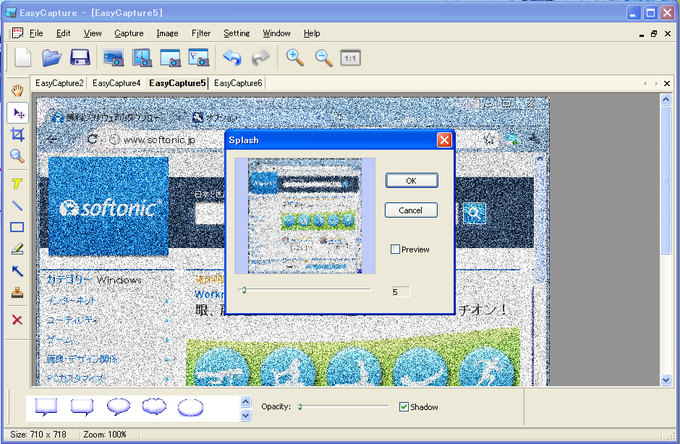Viewport: 680px width, 444px height.
Task: Open the Edit menu
Action: point(63,33)
